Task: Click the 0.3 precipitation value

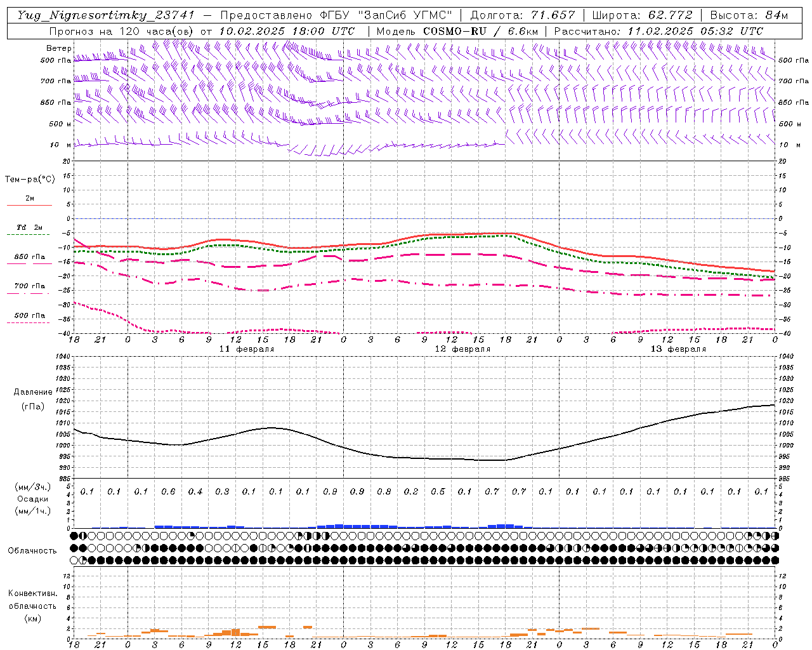Action: [222, 492]
